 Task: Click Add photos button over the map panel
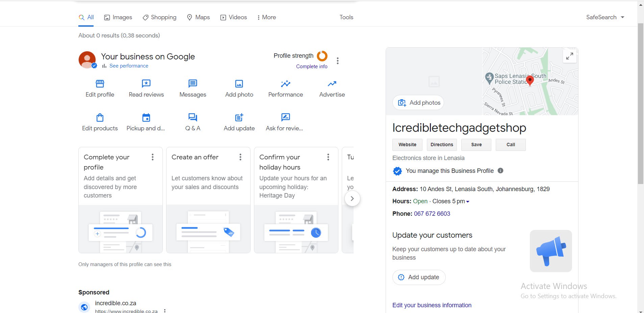point(418,103)
